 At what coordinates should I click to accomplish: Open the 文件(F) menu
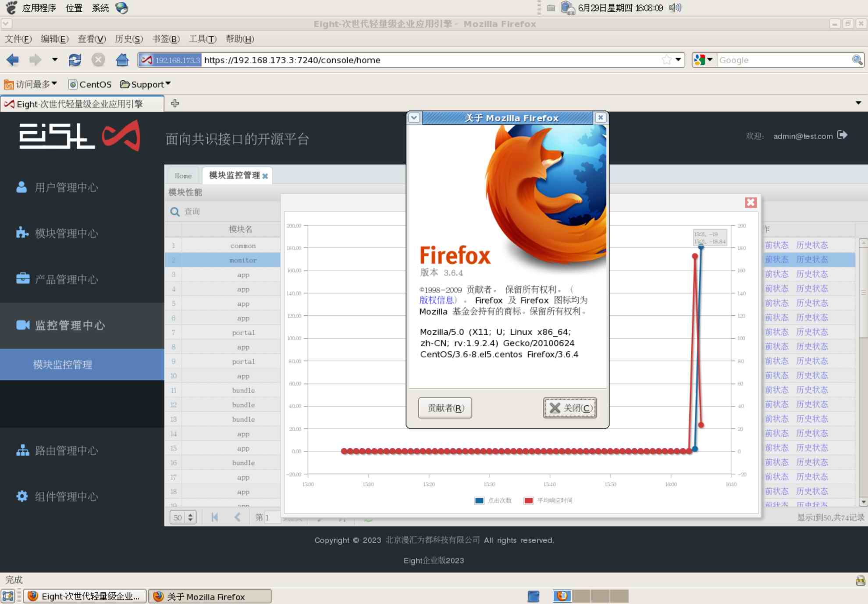point(18,39)
